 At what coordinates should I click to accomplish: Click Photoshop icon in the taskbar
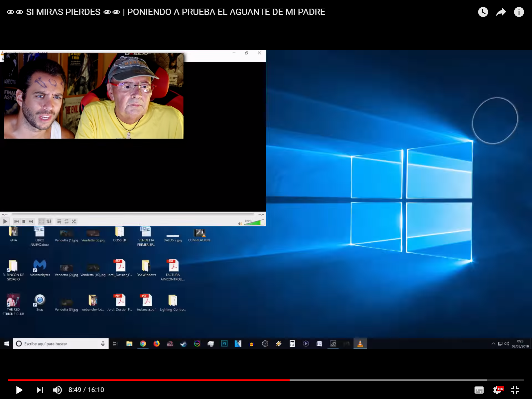[x=224, y=343]
